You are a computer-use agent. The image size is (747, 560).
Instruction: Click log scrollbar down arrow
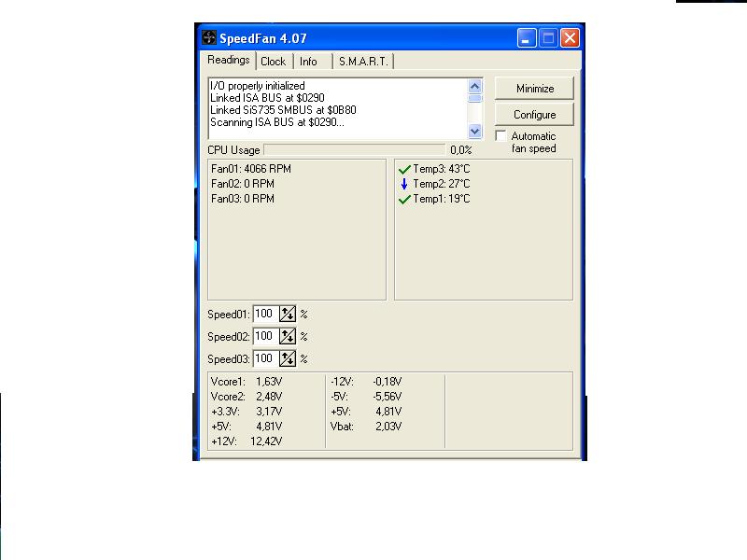pyautogui.click(x=474, y=131)
